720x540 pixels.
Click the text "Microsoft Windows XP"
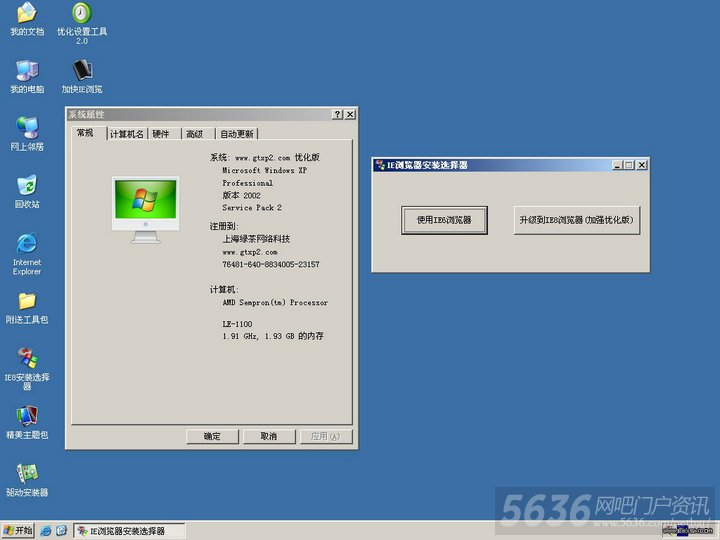pyautogui.click(x=264, y=170)
